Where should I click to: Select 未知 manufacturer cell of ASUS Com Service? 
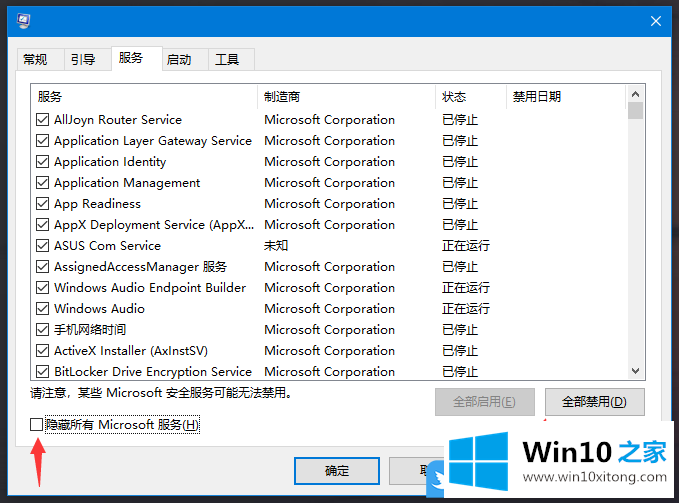click(276, 245)
